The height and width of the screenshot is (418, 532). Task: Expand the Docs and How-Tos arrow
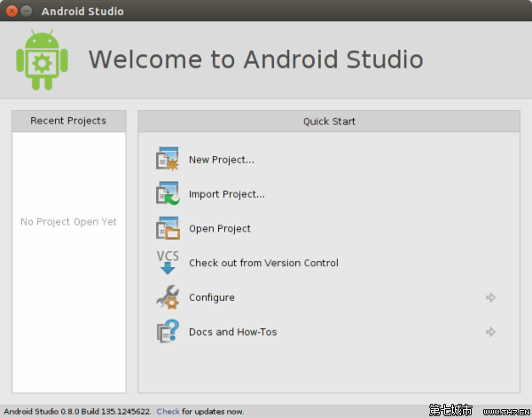(490, 332)
